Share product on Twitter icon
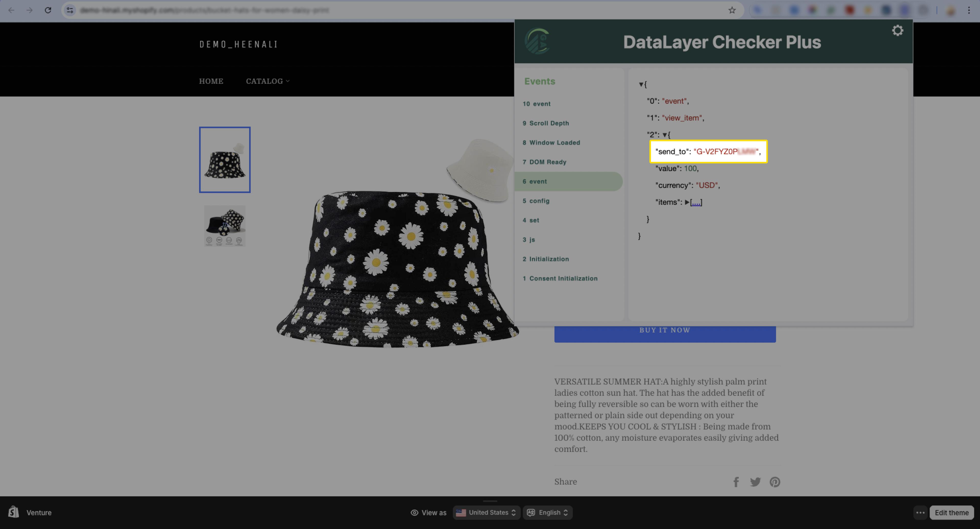980x529 pixels. point(755,482)
